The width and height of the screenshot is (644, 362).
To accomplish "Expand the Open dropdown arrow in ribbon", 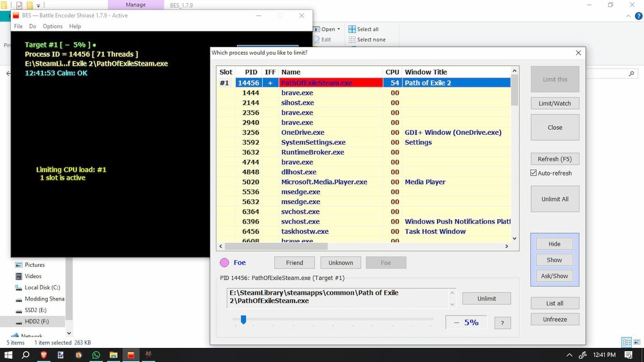I will (339, 29).
